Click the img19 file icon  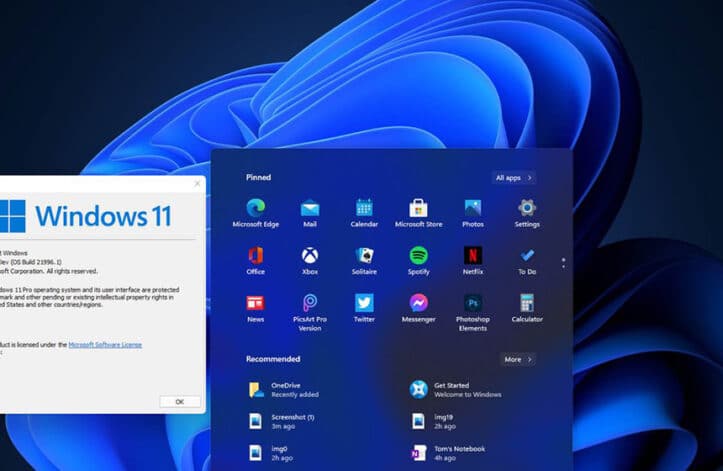(x=418, y=421)
